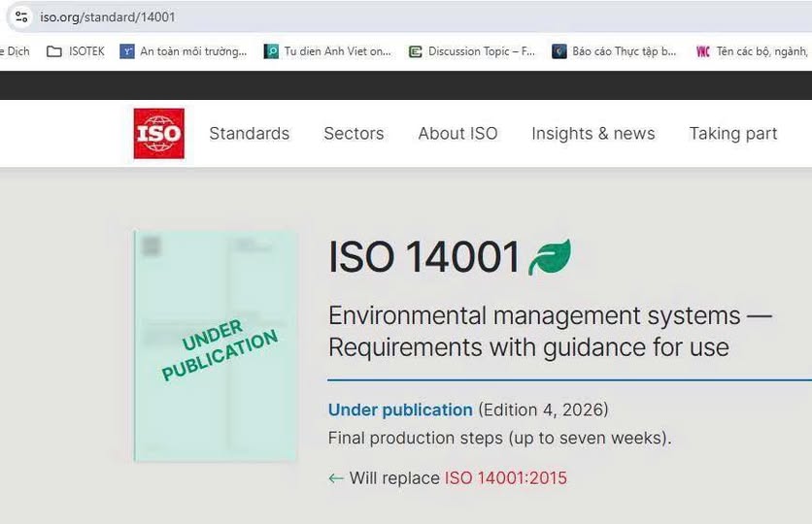Open An toàn môi trường bookmark
Viewport: 812px width, 524px height.
tap(184, 51)
